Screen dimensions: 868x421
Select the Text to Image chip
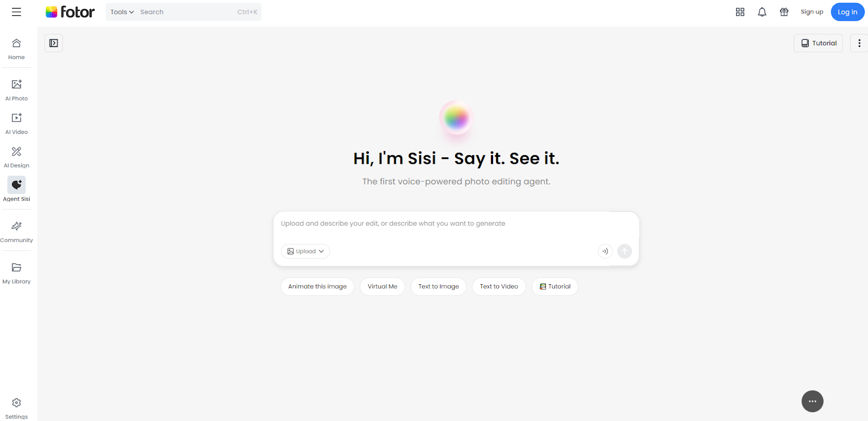click(438, 286)
